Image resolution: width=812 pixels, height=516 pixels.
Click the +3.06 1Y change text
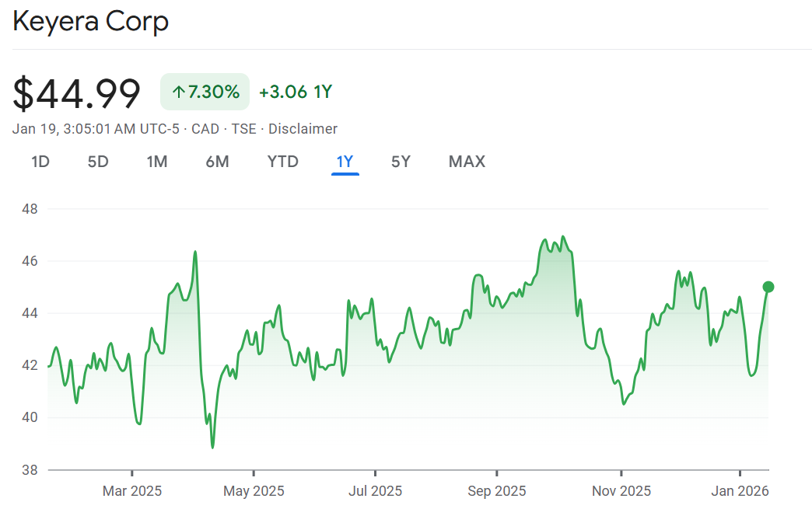point(296,92)
